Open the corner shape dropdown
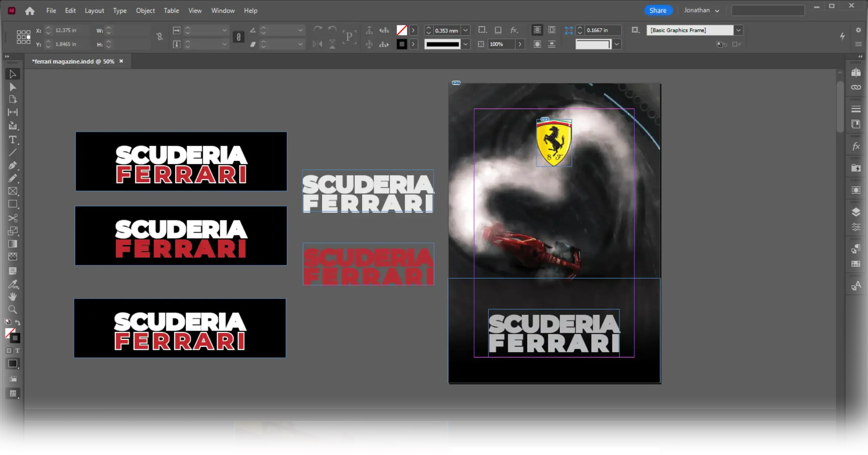The image size is (868, 455). point(616,44)
